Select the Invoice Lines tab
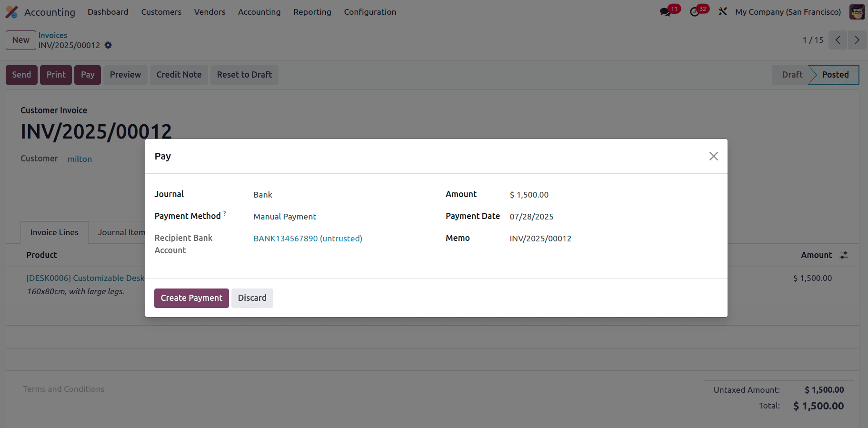This screenshot has height=428, width=868. (54, 232)
